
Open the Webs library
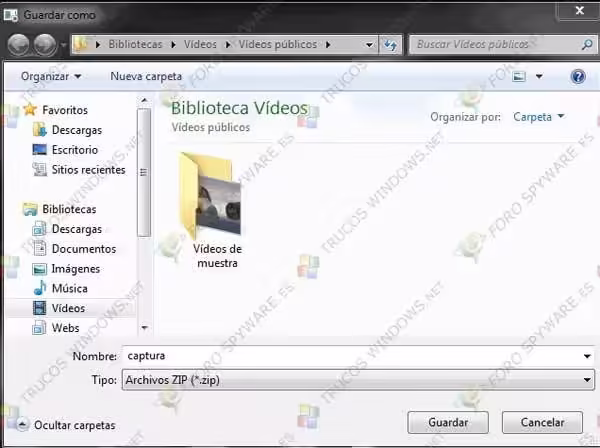click(x=66, y=328)
